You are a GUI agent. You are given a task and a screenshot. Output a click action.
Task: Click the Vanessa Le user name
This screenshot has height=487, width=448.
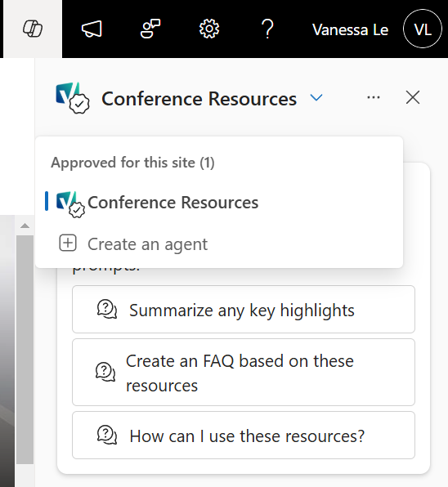tap(351, 29)
